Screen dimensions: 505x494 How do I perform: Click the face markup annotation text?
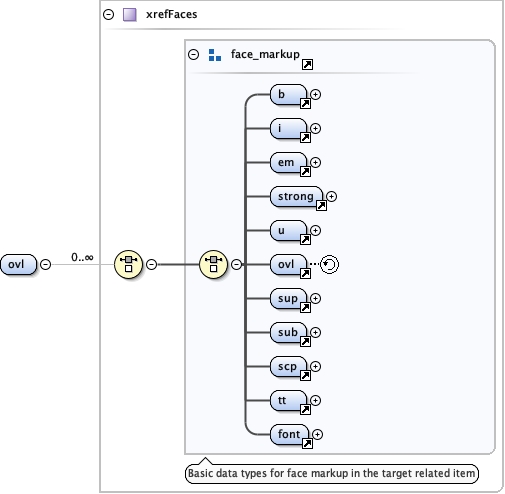pyautogui.click(x=332, y=473)
